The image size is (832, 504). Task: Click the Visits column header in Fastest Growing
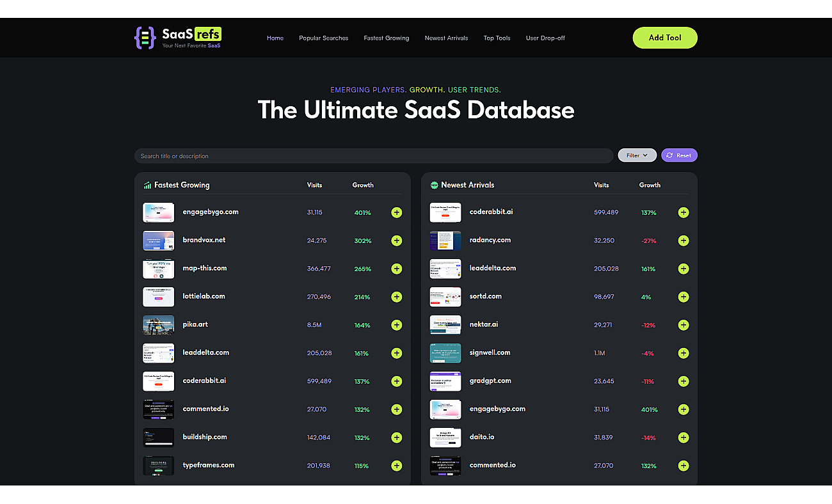click(x=314, y=185)
